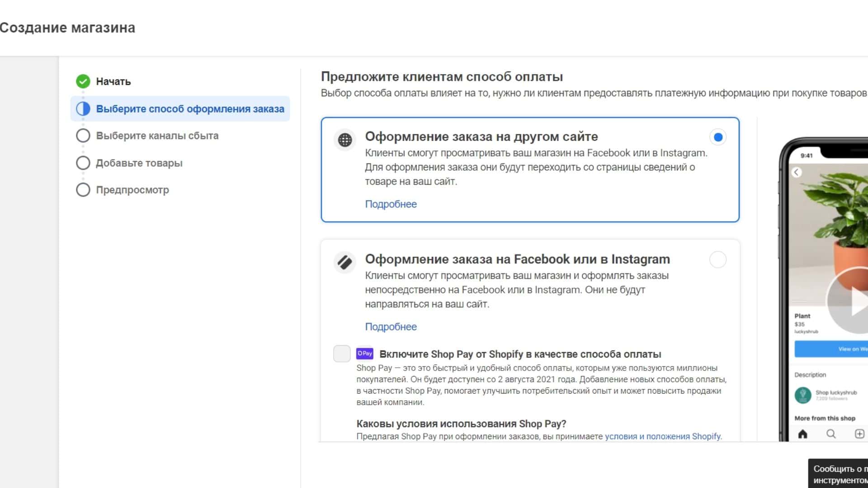Click the Сообщить о проблеме button
This screenshot has width=868, height=488.
(x=838, y=474)
